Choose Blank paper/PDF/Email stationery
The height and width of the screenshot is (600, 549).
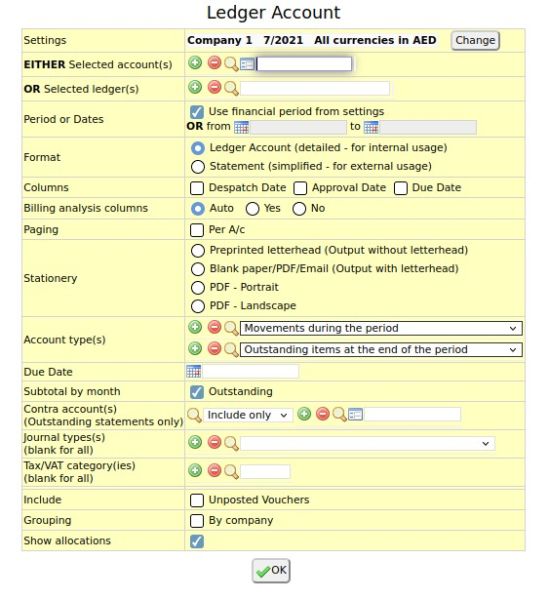coord(198,269)
